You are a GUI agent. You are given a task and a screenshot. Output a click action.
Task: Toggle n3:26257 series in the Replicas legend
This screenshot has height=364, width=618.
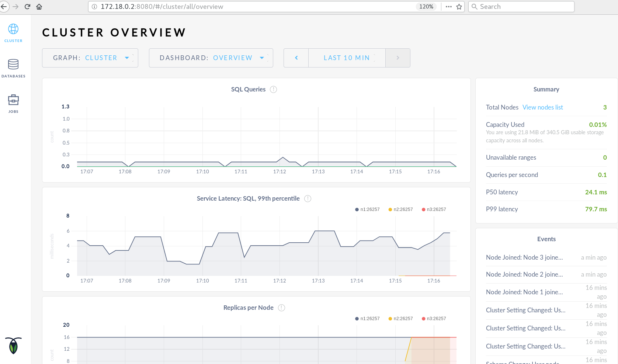[x=434, y=319]
